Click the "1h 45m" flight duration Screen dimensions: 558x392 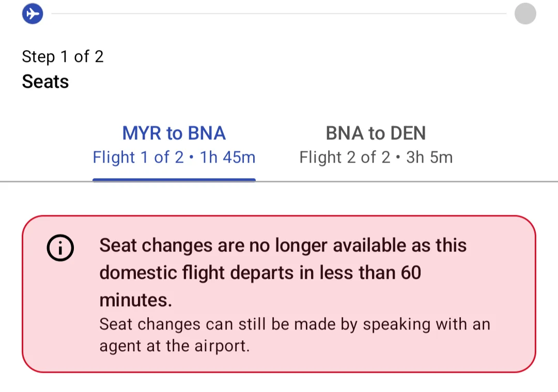(x=228, y=157)
